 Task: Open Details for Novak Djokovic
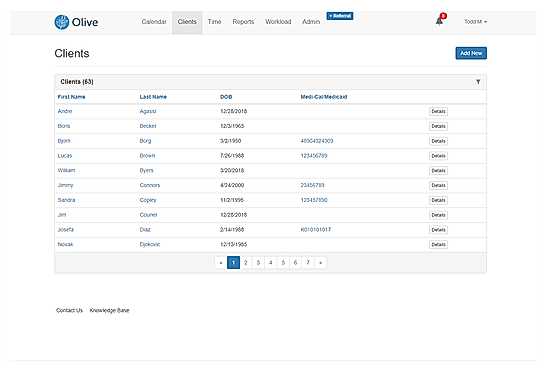click(438, 244)
